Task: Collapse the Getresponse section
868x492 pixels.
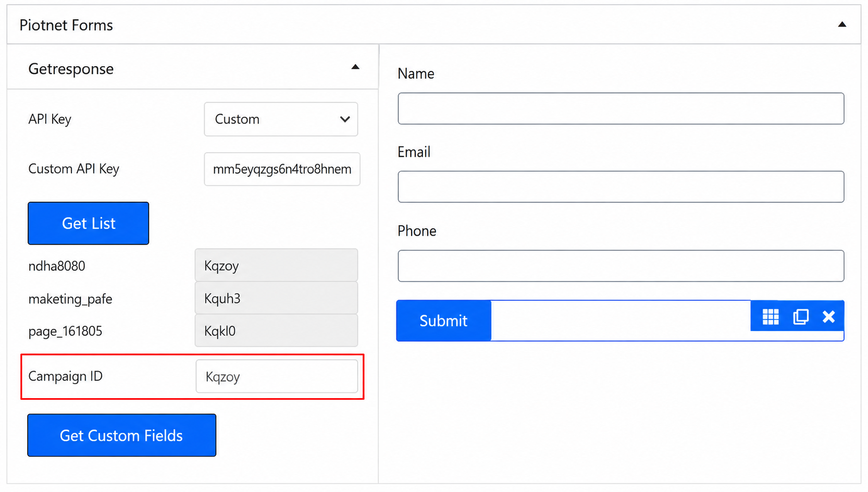Action: pyautogui.click(x=355, y=67)
